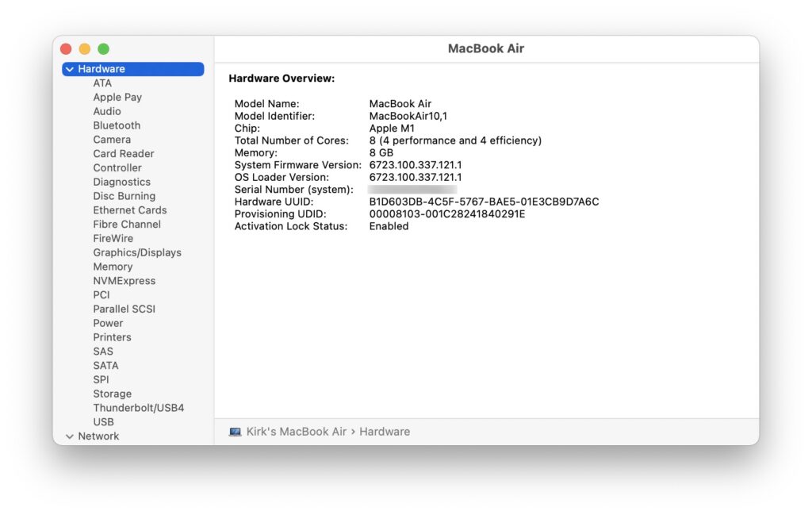This screenshot has width=812, height=515.
Task: View Storage information
Action: [x=112, y=394]
